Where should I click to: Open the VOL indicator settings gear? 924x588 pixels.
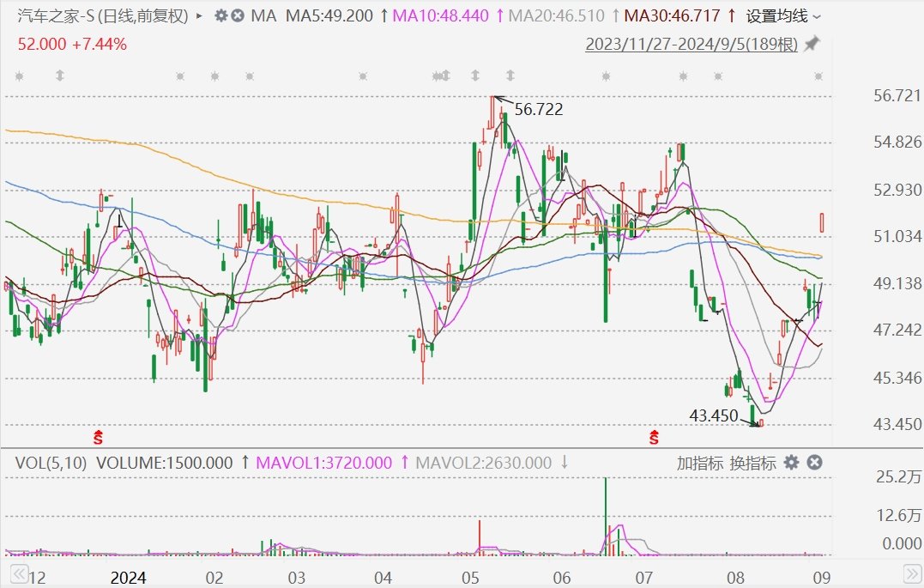click(791, 463)
